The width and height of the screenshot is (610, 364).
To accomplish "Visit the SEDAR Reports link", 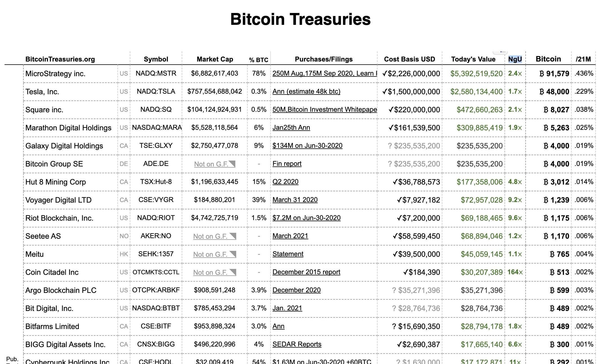I will point(297,344).
